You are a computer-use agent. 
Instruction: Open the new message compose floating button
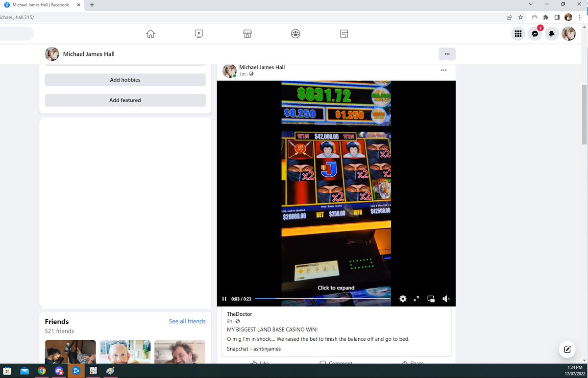567,349
